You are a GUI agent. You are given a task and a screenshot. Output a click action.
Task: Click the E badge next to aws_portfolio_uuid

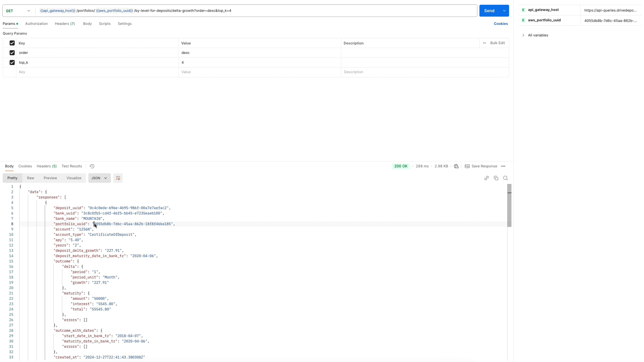click(x=523, y=20)
